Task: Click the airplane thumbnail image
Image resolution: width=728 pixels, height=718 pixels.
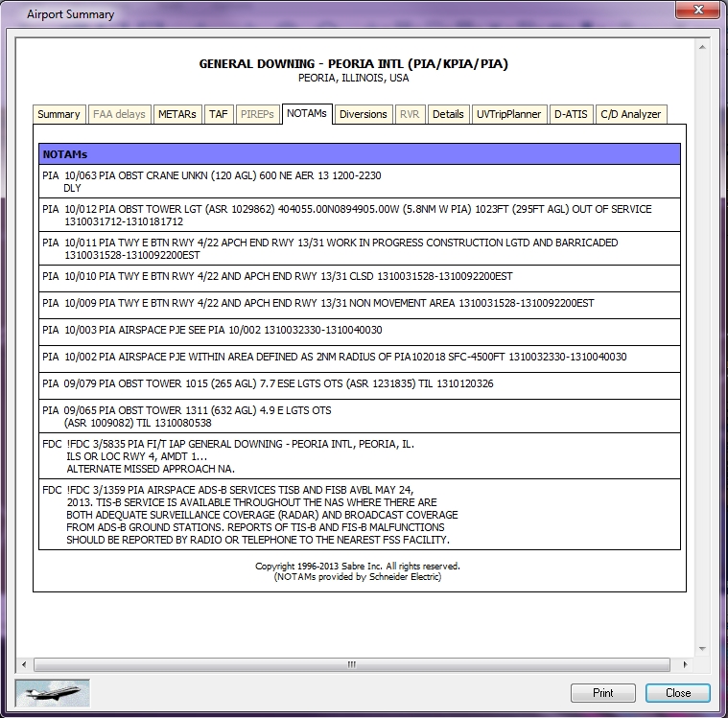Action: [53, 693]
